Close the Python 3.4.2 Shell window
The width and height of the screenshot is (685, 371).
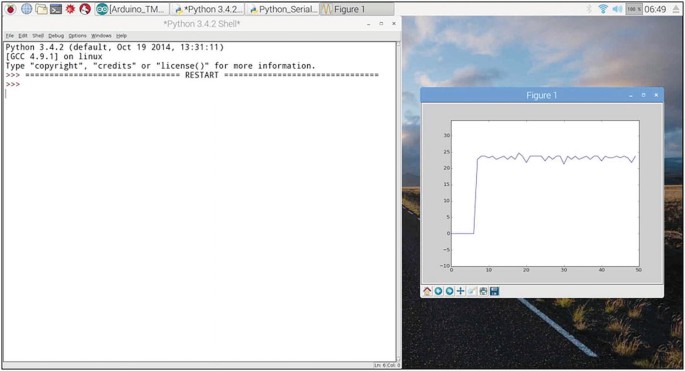point(394,24)
